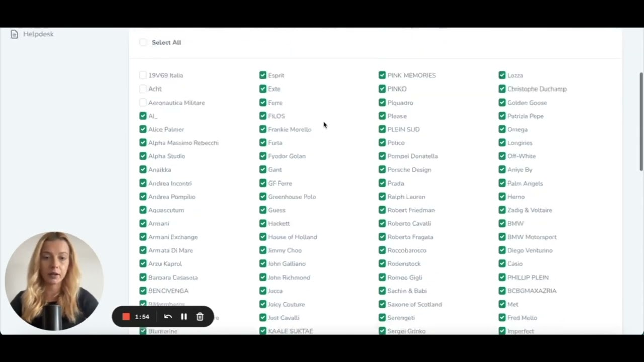Deselect Roberto Cavalli brand

point(382,223)
